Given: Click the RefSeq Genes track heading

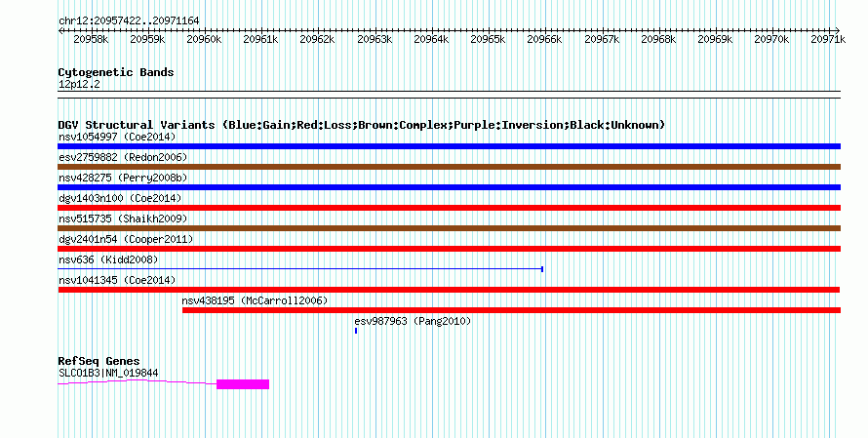Looking at the screenshot, I should [99, 361].
